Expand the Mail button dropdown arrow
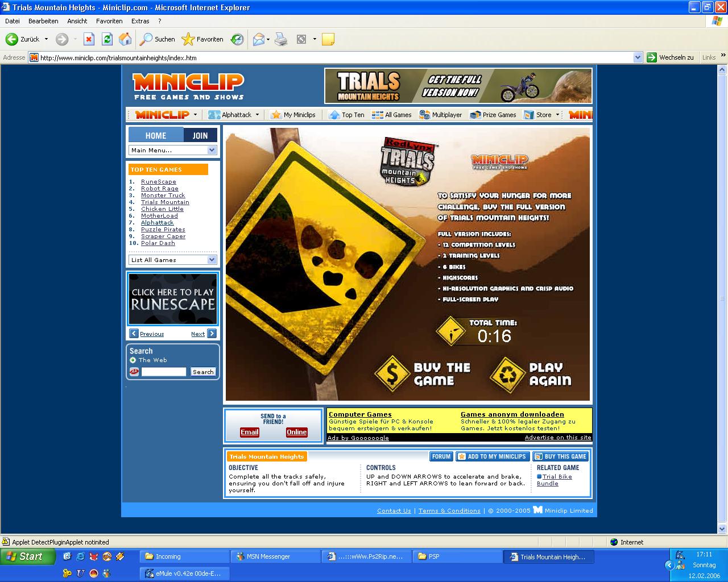Viewport: 728px width, 582px height. click(267, 39)
